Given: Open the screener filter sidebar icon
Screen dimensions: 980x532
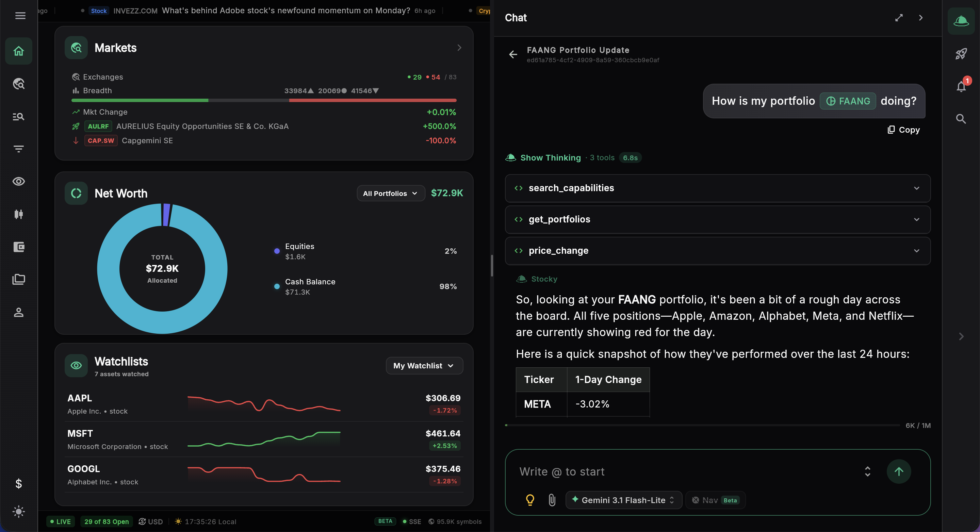Looking at the screenshot, I should 19,149.
